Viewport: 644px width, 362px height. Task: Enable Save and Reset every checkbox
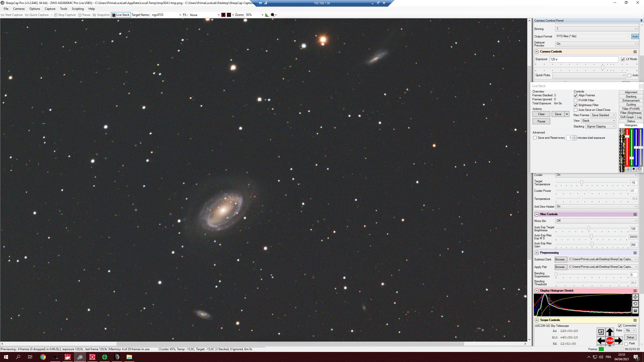pos(535,138)
